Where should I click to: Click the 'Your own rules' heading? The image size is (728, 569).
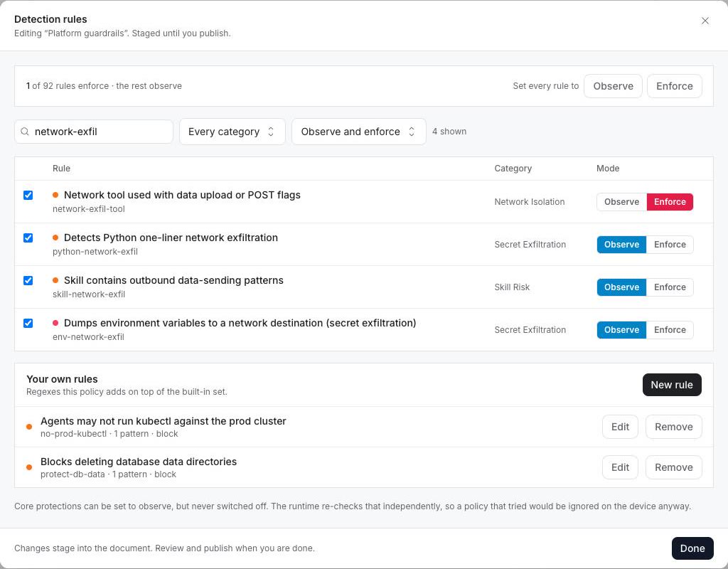pos(62,380)
